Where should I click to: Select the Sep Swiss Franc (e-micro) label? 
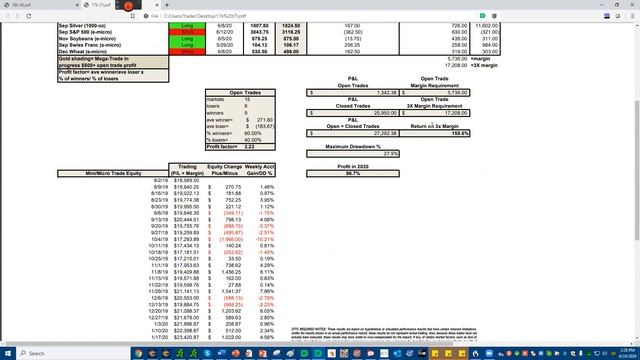[x=90, y=45]
